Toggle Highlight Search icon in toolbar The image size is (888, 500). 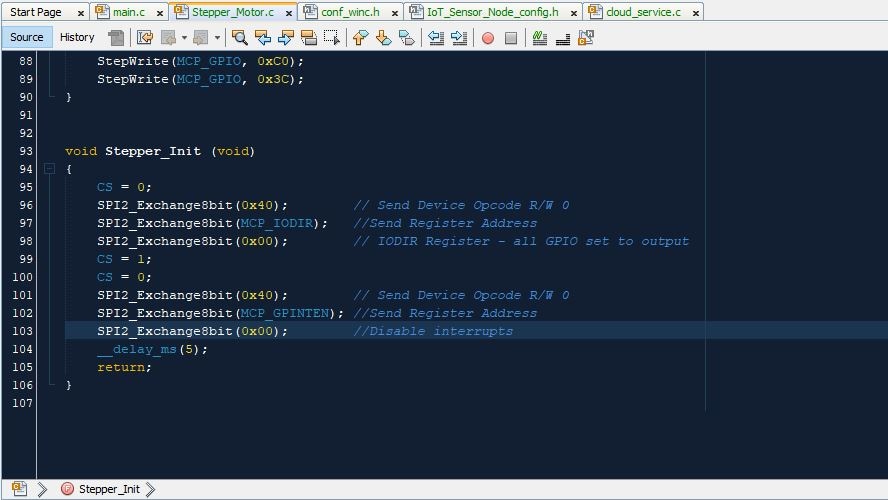[309, 38]
